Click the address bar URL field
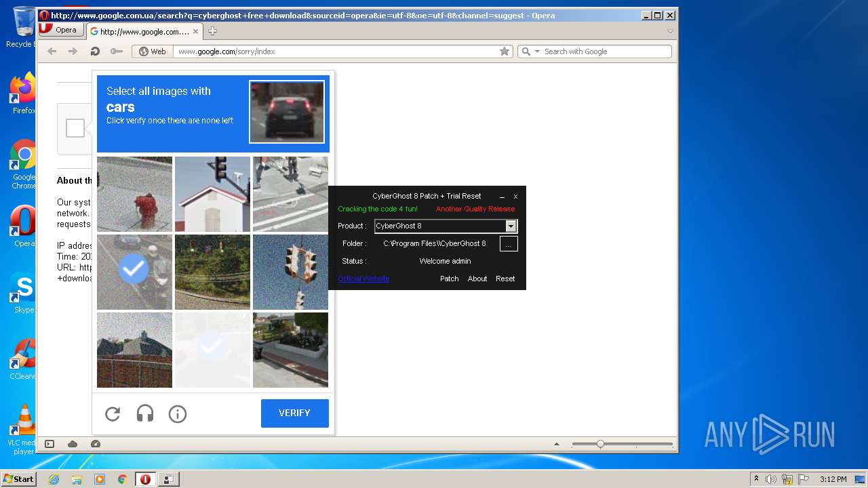 tap(336, 52)
